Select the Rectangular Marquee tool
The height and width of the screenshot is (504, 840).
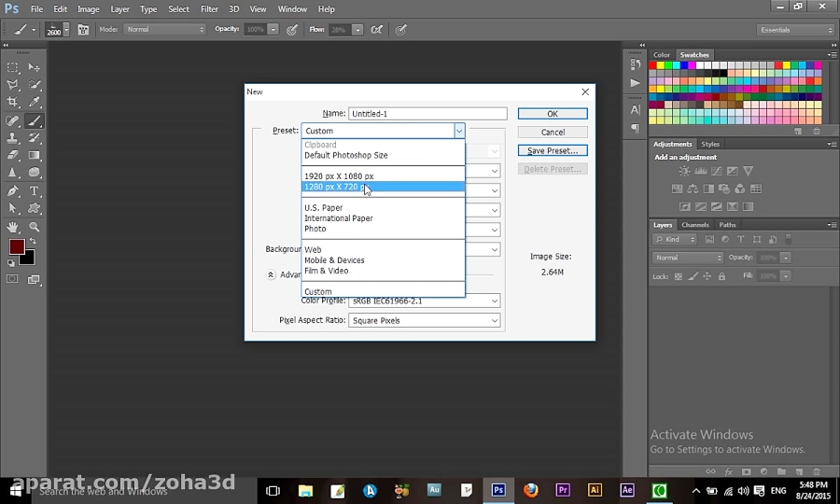(13, 67)
